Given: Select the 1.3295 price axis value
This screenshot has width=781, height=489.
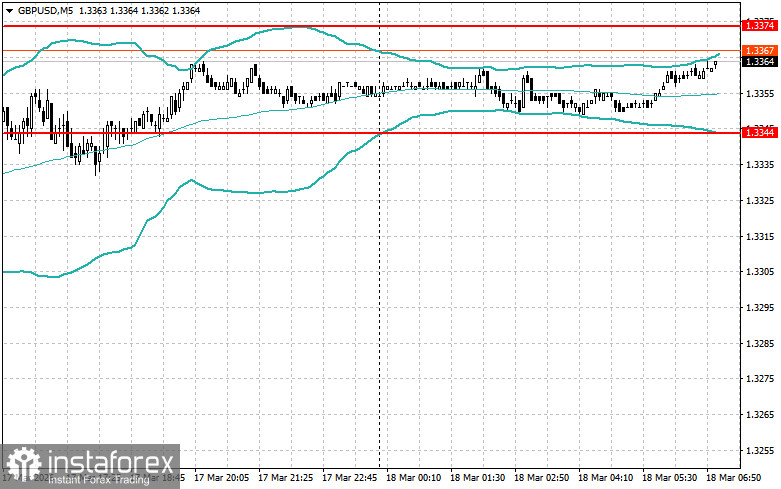Looking at the screenshot, I should (x=760, y=308).
